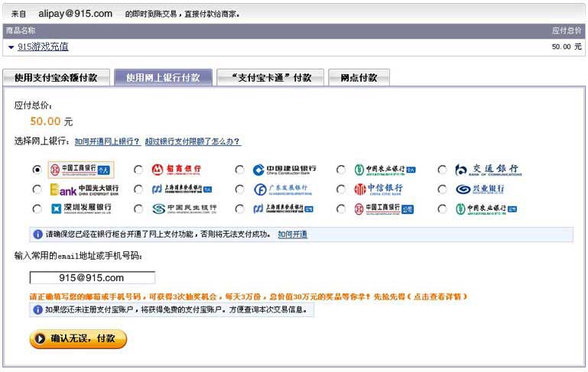
Task: Click the 商品名称 column header
Action: click(21, 31)
